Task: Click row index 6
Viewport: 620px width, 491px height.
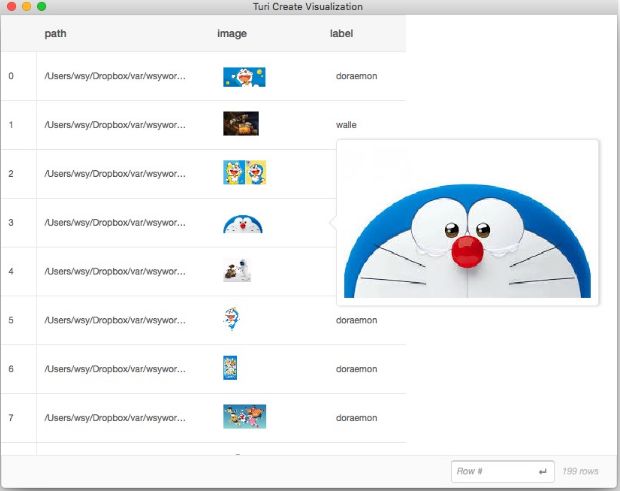Action: coord(11,369)
